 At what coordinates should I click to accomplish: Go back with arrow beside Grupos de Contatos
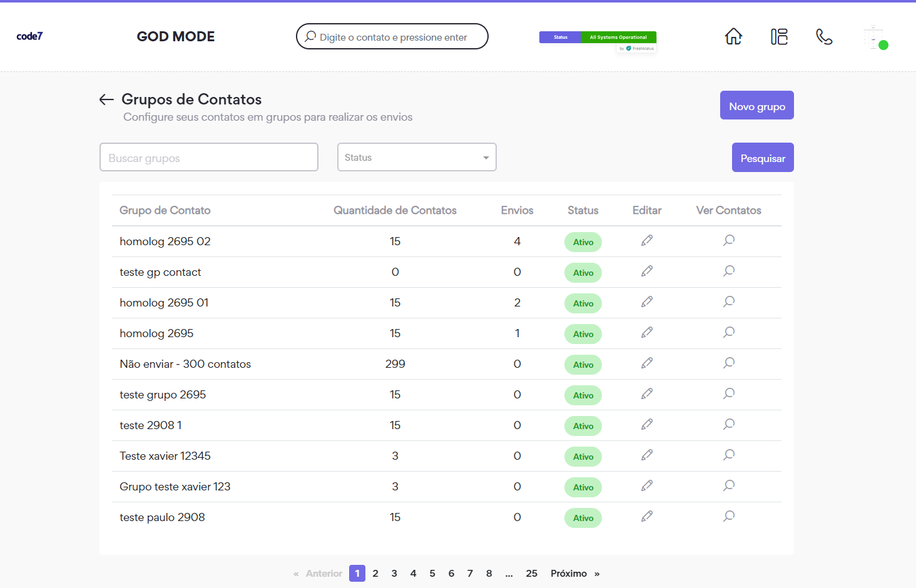pos(106,99)
